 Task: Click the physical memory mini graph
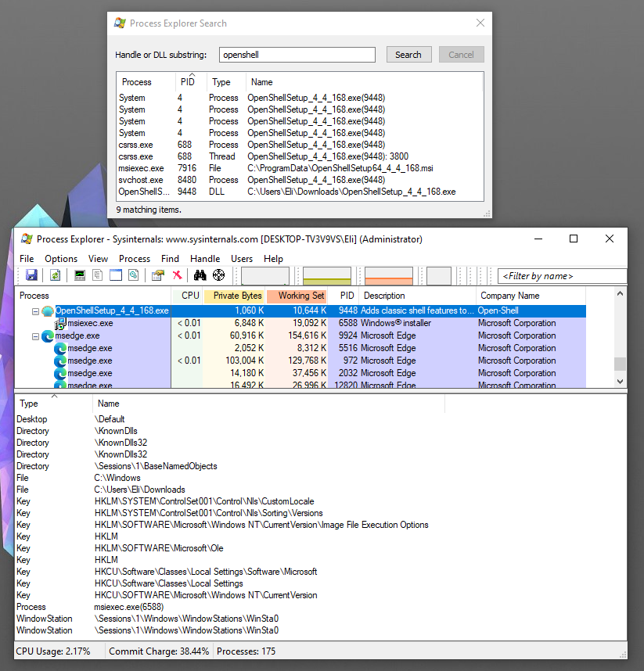click(x=389, y=276)
